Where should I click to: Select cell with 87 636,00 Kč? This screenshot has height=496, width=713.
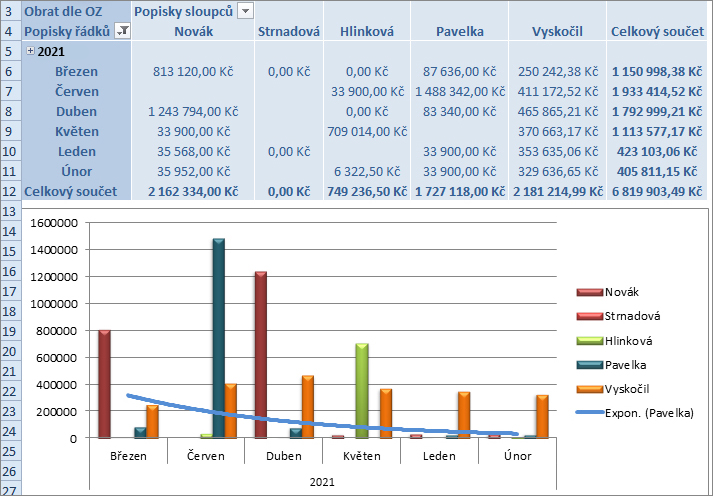460,71
